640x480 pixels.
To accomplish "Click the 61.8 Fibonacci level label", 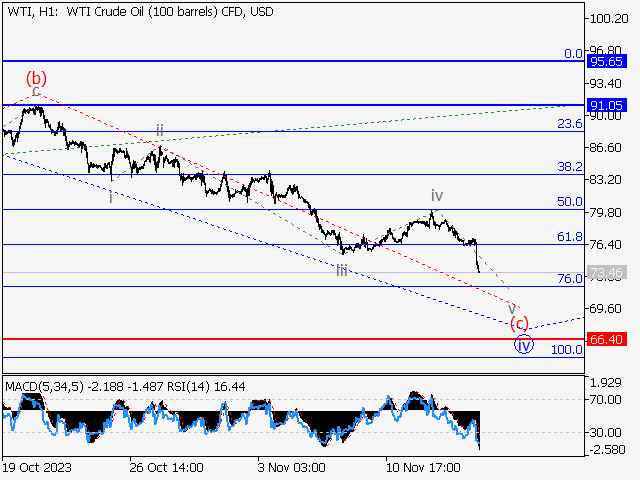I will 570,237.
